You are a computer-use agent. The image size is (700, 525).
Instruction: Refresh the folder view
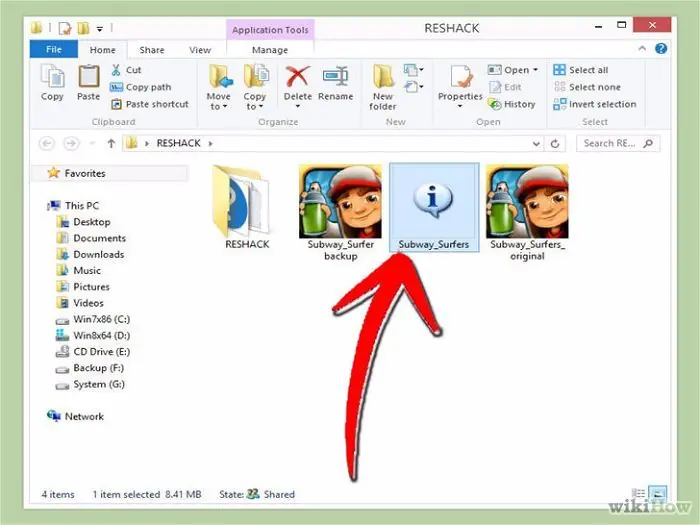click(555, 143)
